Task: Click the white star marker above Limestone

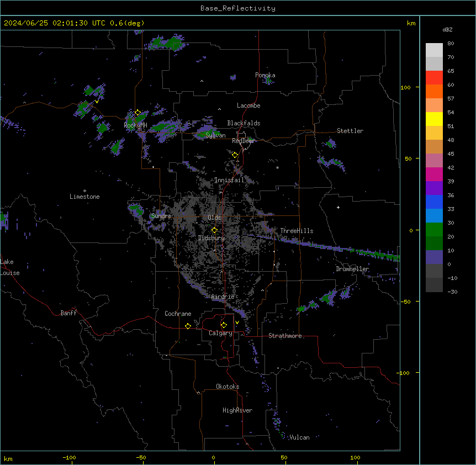Action: coord(84,191)
